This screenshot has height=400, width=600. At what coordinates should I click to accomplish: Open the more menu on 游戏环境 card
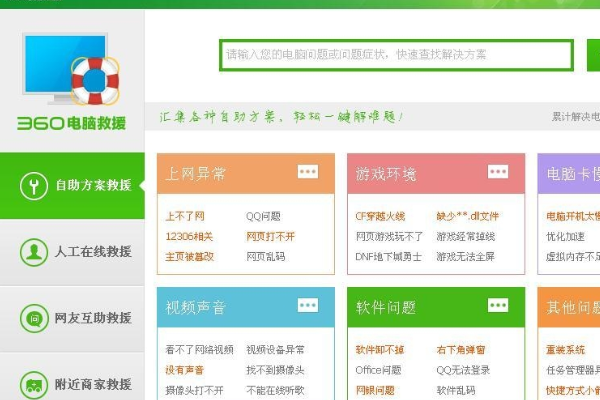[x=498, y=171]
